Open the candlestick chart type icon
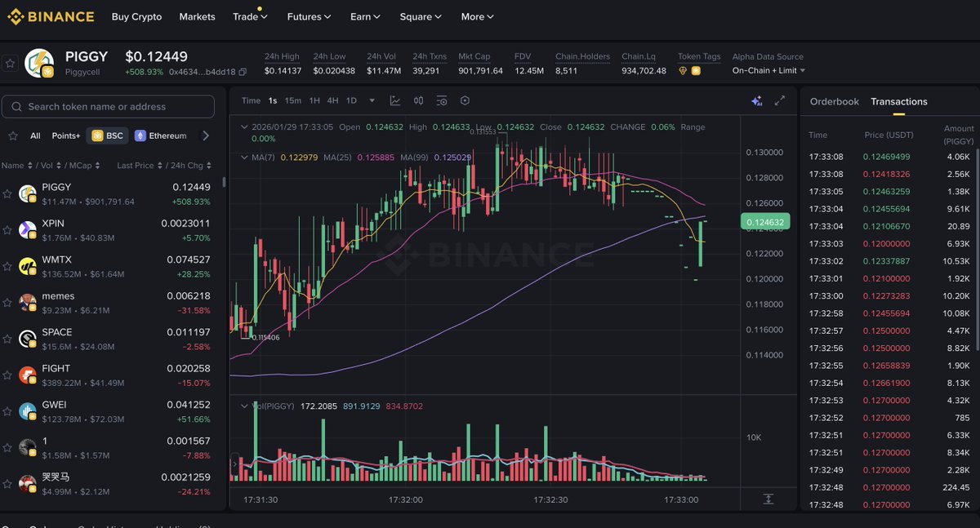The width and height of the screenshot is (980, 528). click(418, 100)
